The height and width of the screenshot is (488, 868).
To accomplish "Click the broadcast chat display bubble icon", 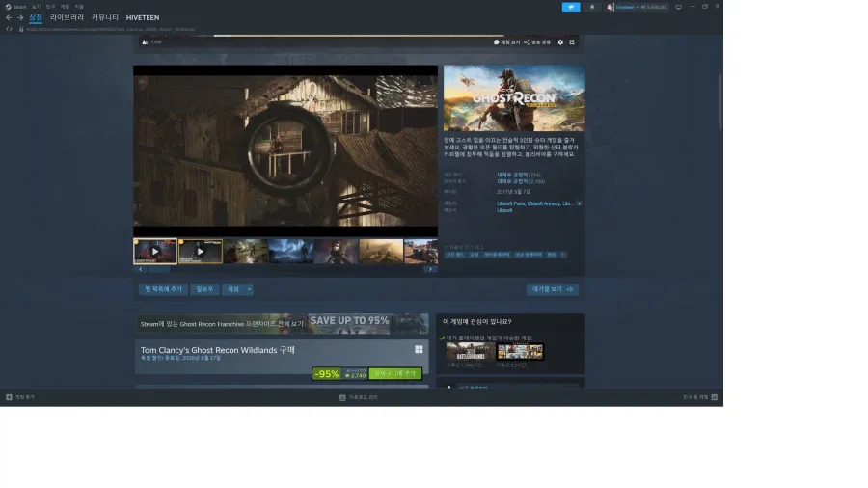I will tap(496, 42).
